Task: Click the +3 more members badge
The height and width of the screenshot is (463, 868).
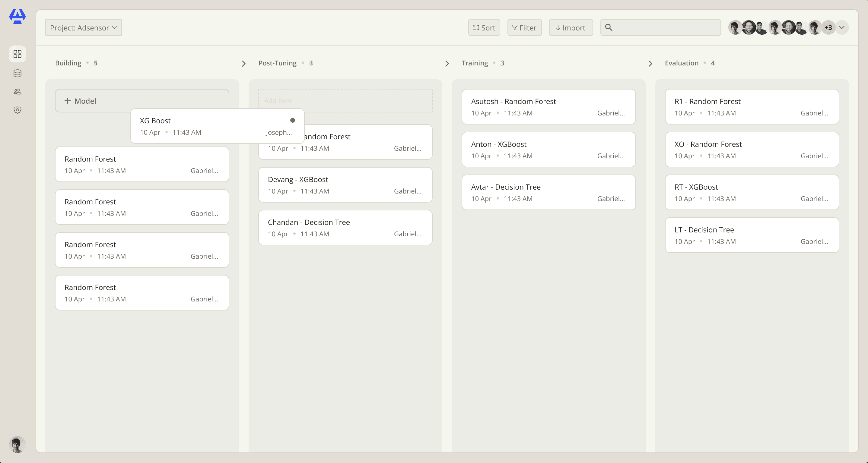Action: tap(828, 28)
